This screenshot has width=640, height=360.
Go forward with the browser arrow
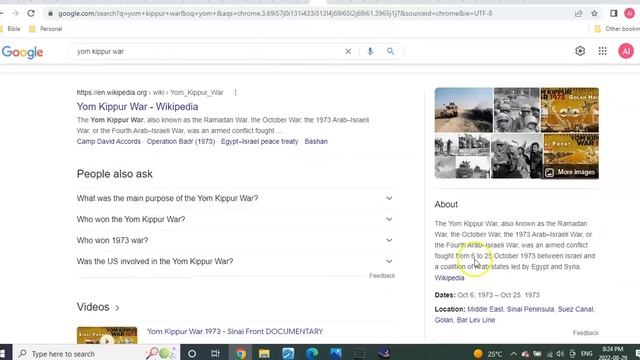16,13
